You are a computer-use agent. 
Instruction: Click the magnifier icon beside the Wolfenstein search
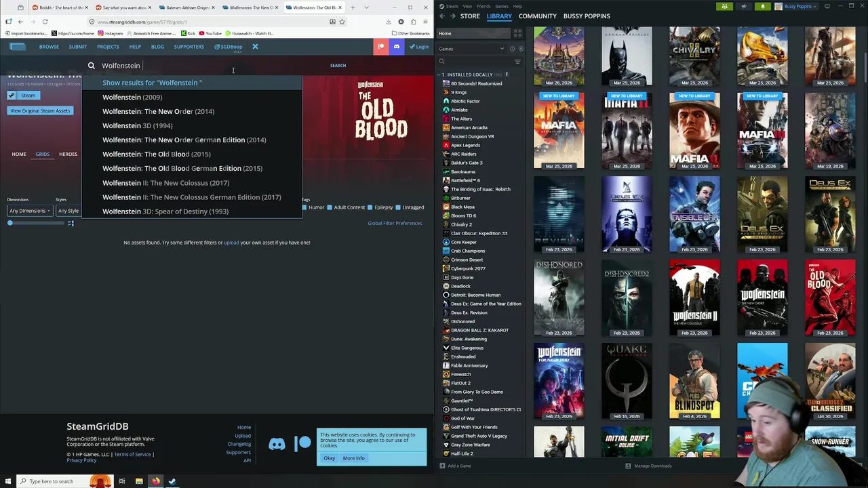pos(91,66)
